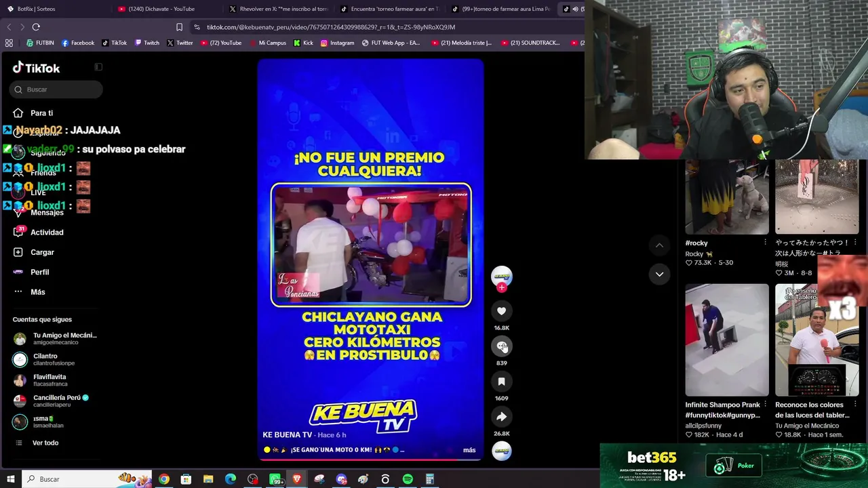This screenshot has height=488, width=868.
Task: Open Facebook bookmark in bookmarks bar
Action: 78,43
